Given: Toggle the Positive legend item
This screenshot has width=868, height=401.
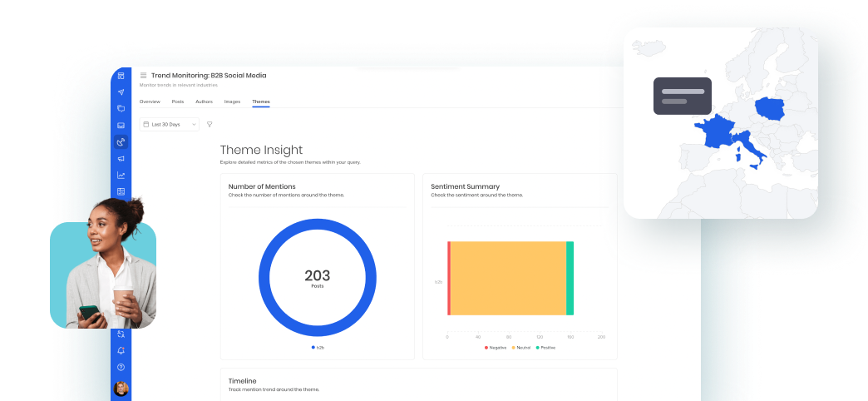Looking at the screenshot, I should [x=545, y=347].
